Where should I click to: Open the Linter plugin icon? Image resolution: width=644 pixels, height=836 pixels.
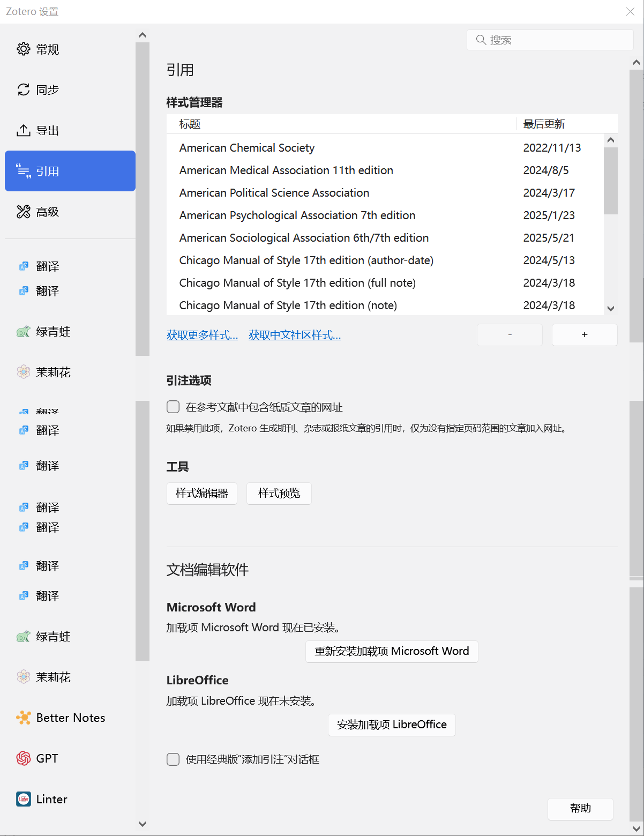click(x=24, y=799)
